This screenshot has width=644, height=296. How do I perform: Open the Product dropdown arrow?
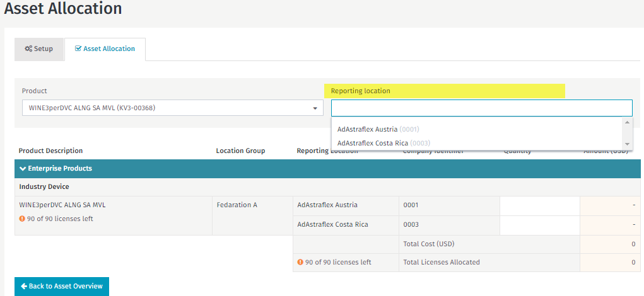coord(315,108)
